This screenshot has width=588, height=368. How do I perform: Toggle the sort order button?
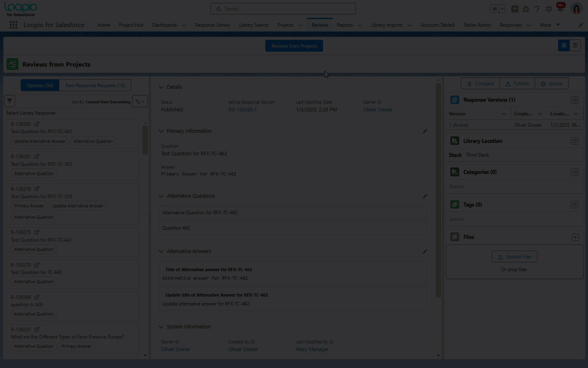coord(140,102)
